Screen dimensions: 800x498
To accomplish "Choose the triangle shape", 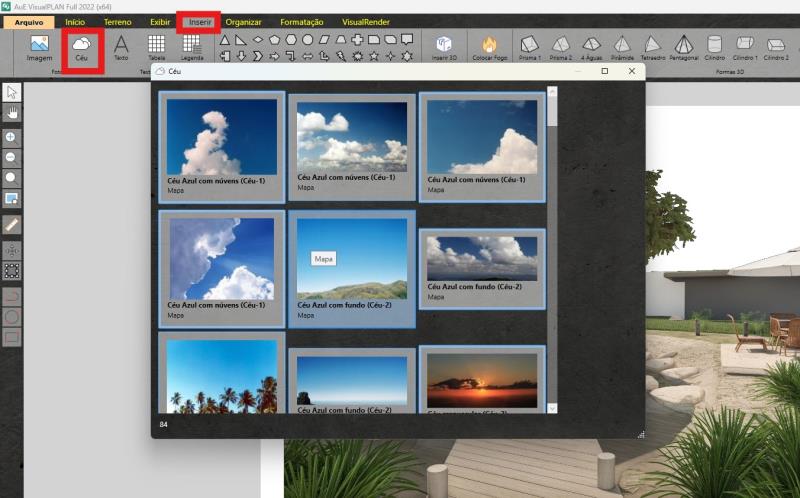I will coord(224,40).
